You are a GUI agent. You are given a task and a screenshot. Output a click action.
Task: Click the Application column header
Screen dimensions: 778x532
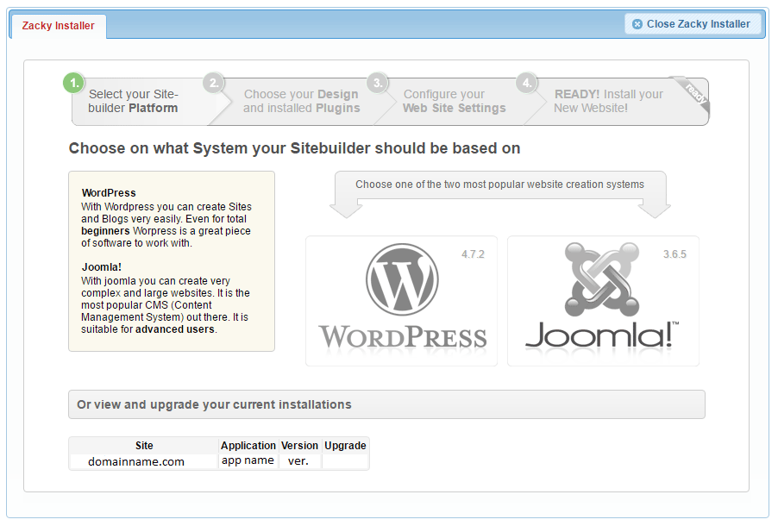tap(248, 446)
